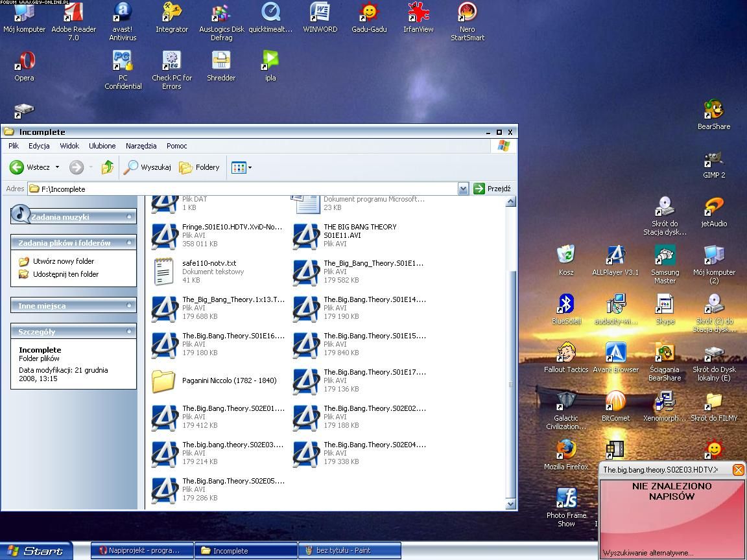
Task: Expand the address bar dropdown list
Action: [463, 189]
